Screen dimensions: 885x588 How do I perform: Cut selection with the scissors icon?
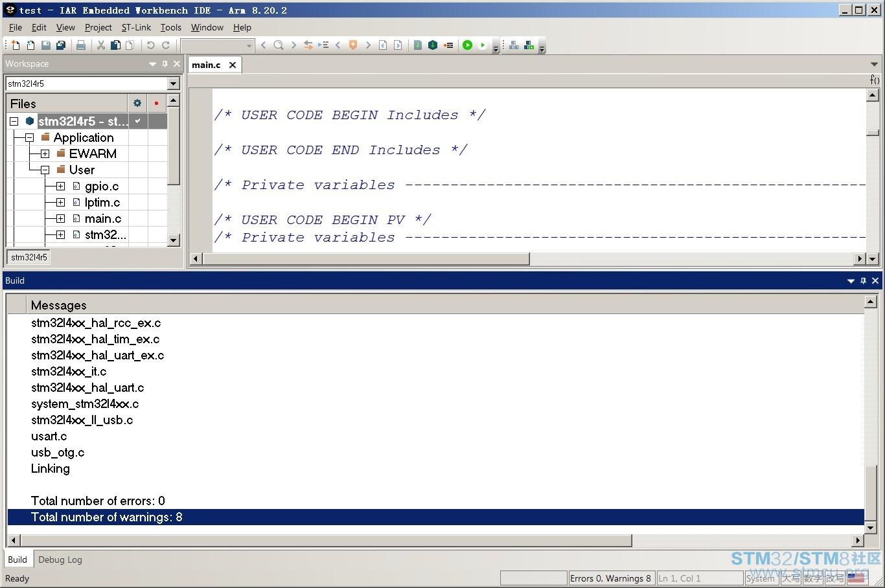pyautogui.click(x=101, y=45)
